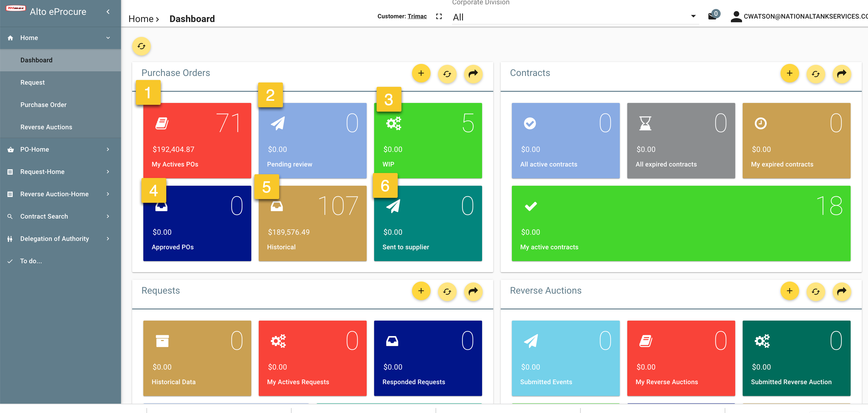
Task: Refresh the Reverse Auctions panel
Action: click(816, 291)
